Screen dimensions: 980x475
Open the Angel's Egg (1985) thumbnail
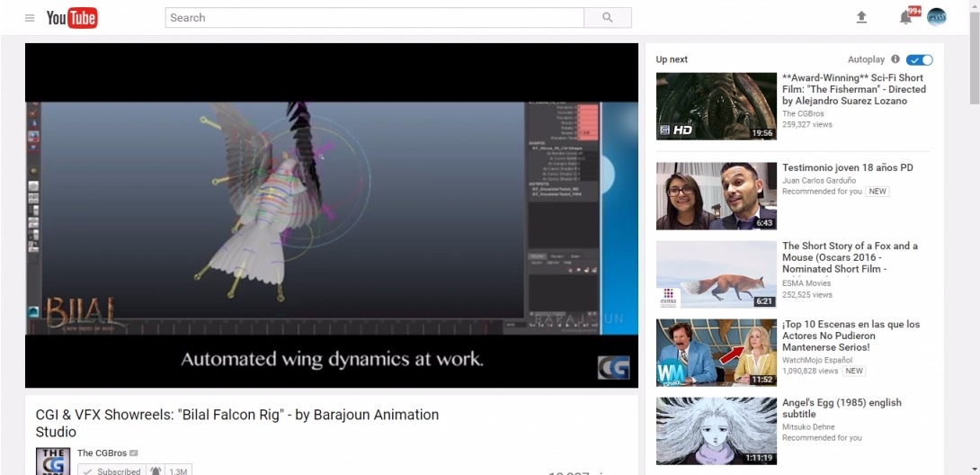coord(717,431)
